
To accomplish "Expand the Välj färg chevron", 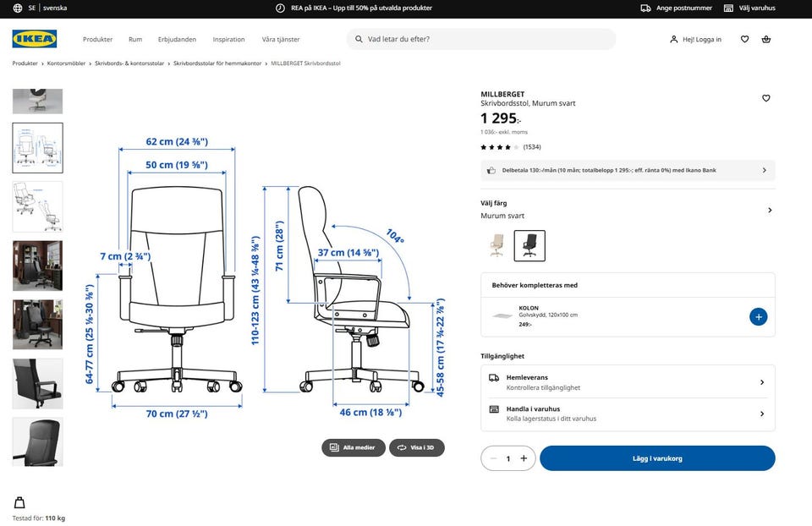I will [x=769, y=211].
